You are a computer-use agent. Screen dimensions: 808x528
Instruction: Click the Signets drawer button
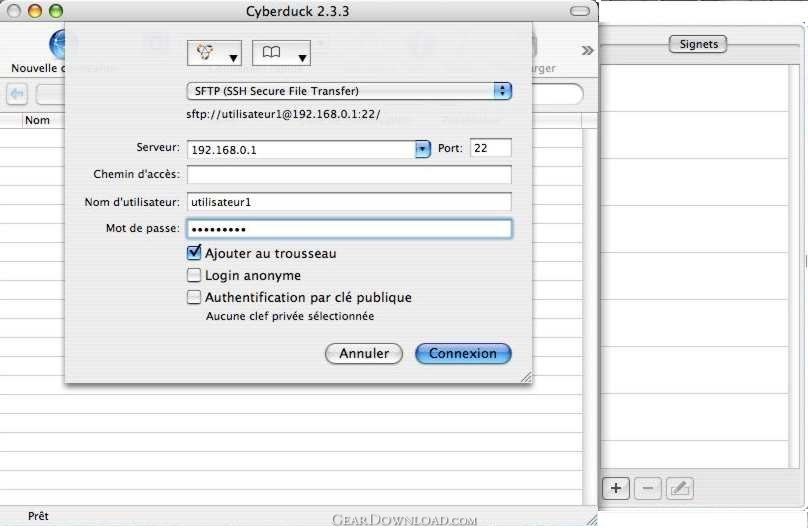pos(698,44)
